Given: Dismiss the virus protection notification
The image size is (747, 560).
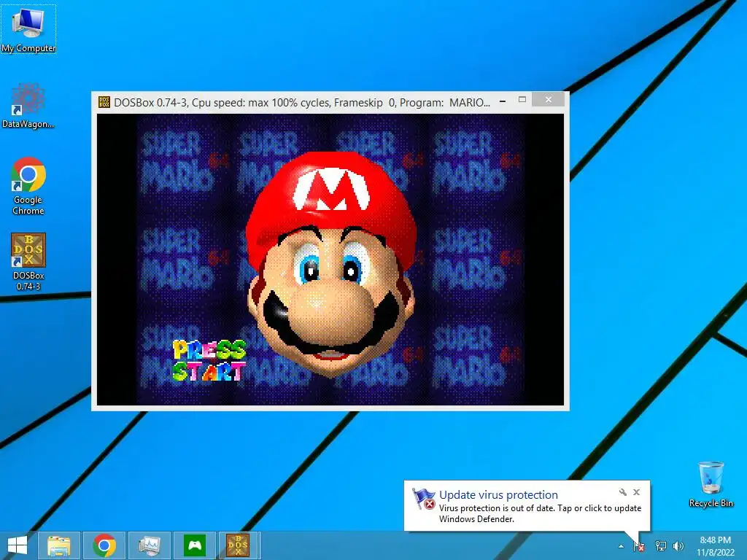Looking at the screenshot, I should click(x=636, y=492).
